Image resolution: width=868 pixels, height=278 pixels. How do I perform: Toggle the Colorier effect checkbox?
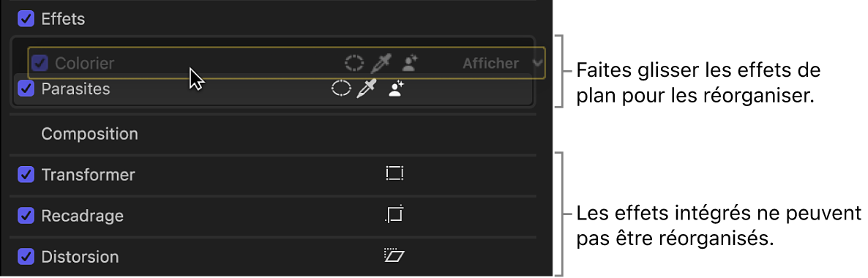pos(40,63)
